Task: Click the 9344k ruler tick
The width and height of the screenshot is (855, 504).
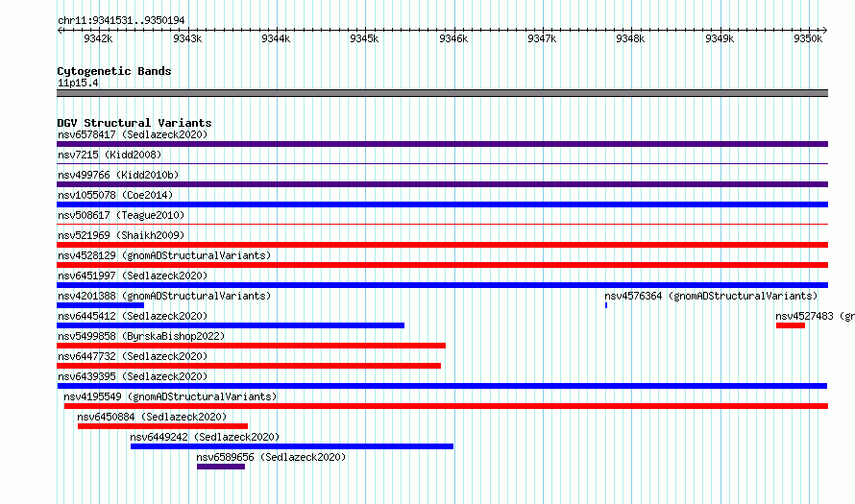Action: [276, 38]
